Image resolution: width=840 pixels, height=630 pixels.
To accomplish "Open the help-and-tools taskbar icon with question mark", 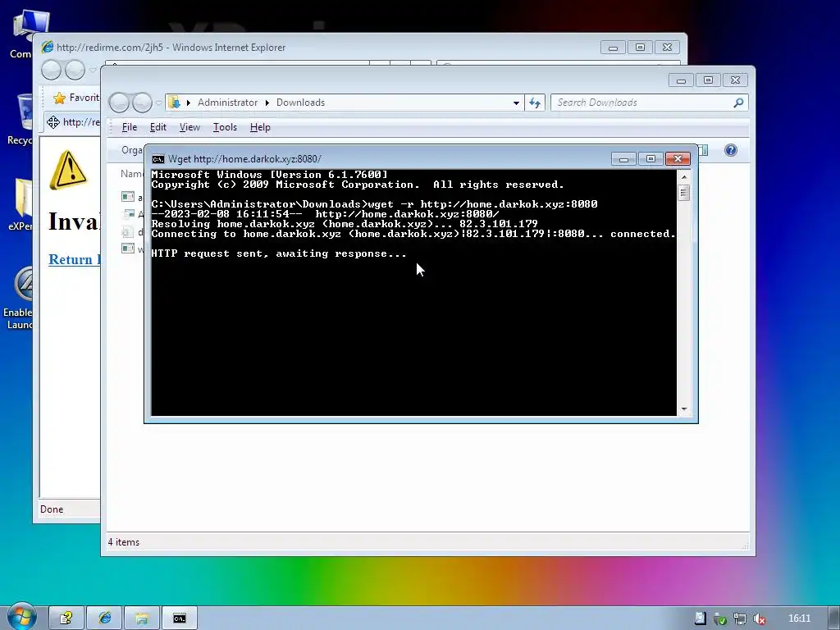I will pos(66,619).
